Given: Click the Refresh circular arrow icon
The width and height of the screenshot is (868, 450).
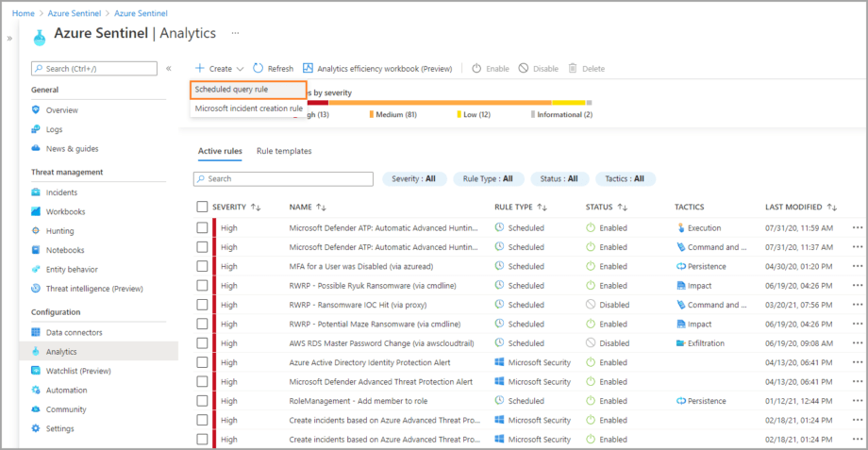Looking at the screenshot, I should (258, 68).
